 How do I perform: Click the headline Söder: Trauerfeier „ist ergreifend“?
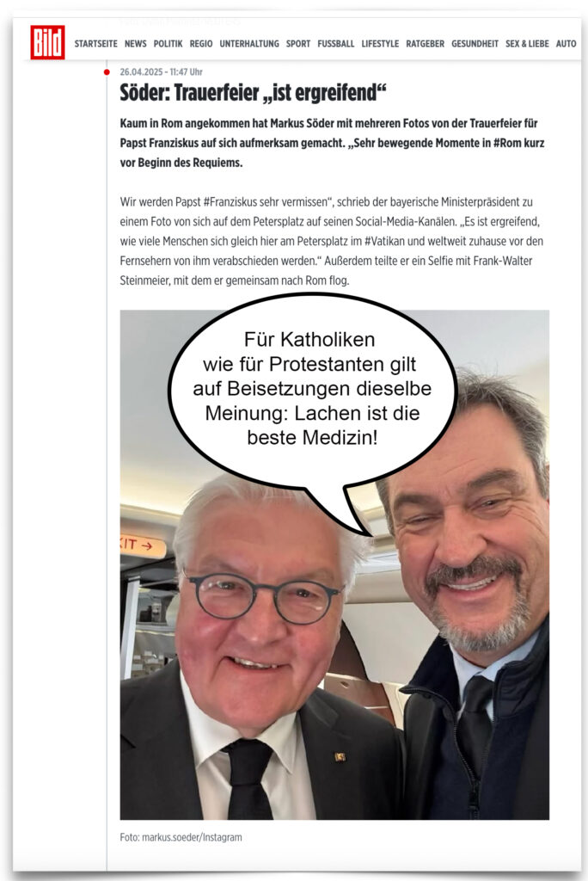pyautogui.click(x=254, y=93)
